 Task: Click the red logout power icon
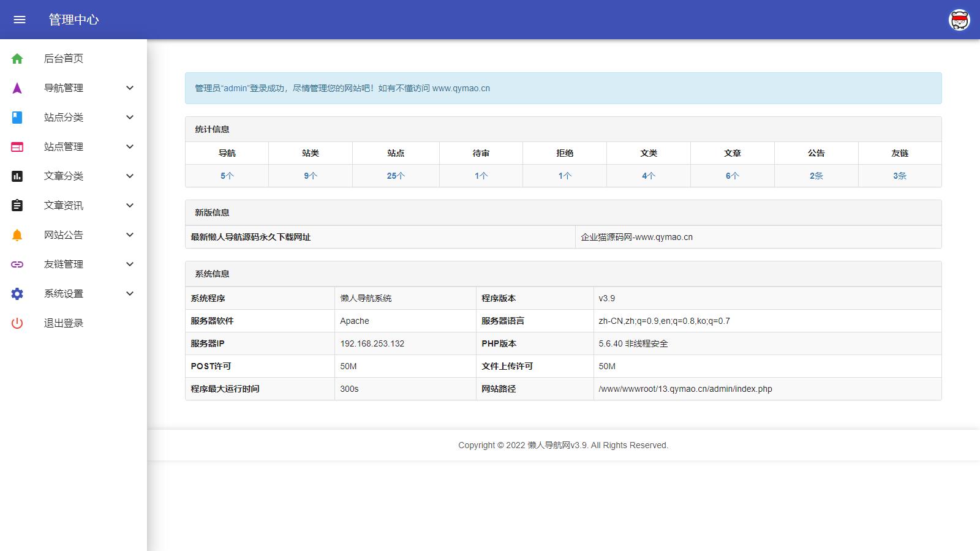click(x=17, y=323)
